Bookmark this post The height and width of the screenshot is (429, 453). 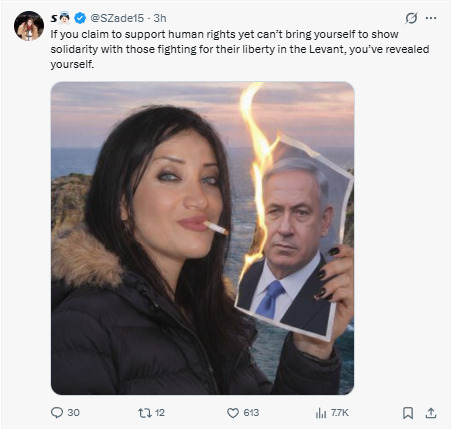click(x=408, y=413)
